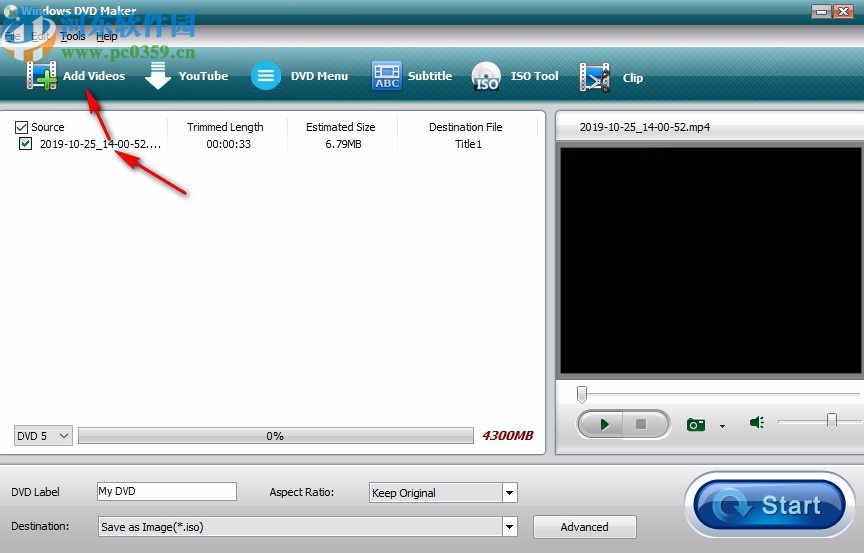This screenshot has width=864, height=553.
Task: Open the ISO Tool disc icon
Action: click(x=486, y=76)
